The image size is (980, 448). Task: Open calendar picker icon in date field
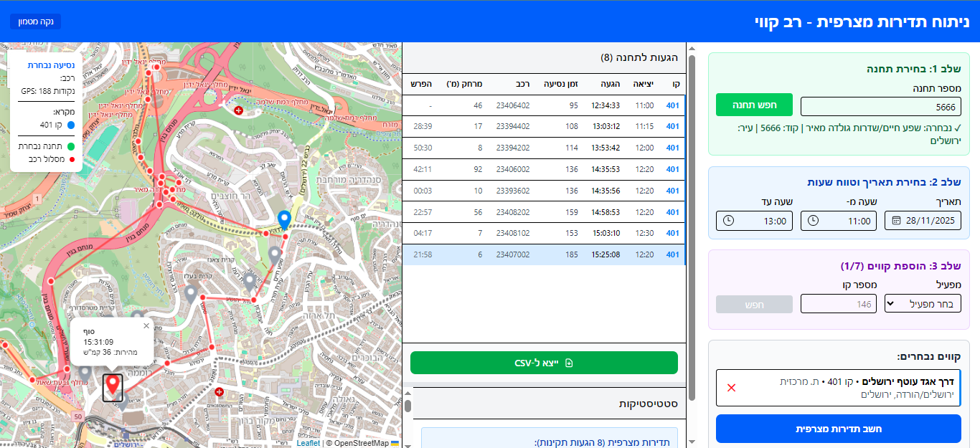pos(895,221)
